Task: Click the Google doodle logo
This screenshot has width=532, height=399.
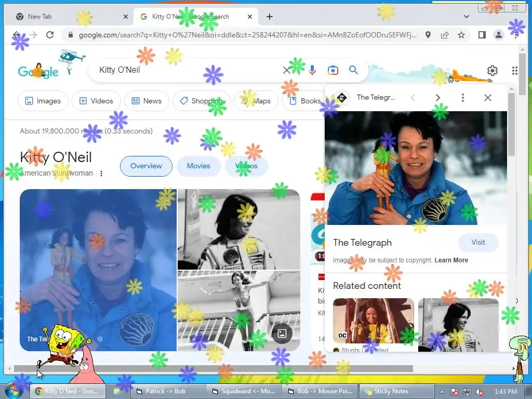Action: coord(38,71)
